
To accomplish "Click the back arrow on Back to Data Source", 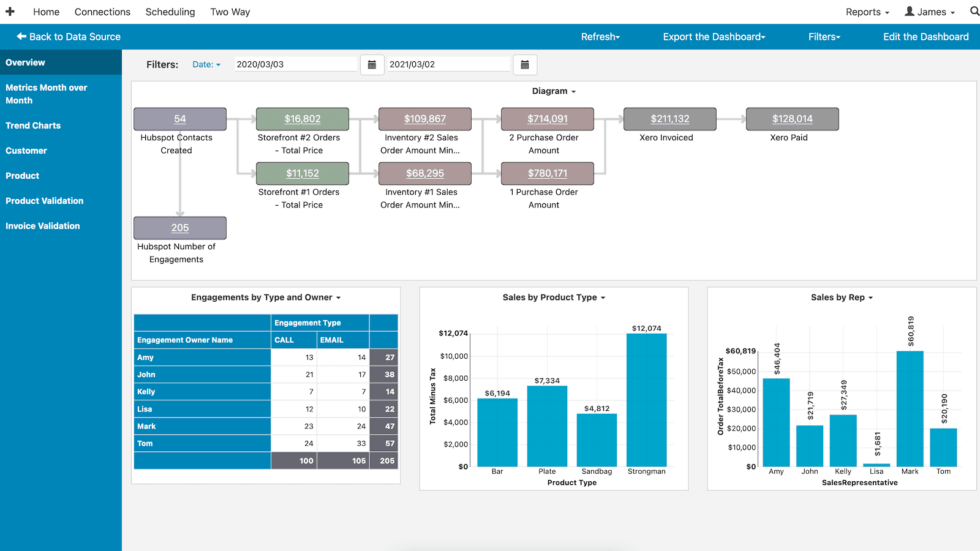I will coord(21,37).
